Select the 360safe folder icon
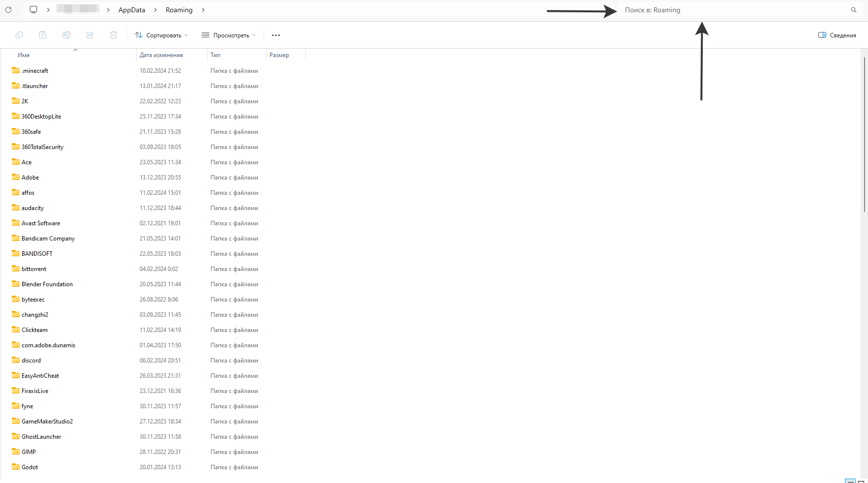Image resolution: width=868 pixels, height=483 pixels. coord(16,131)
